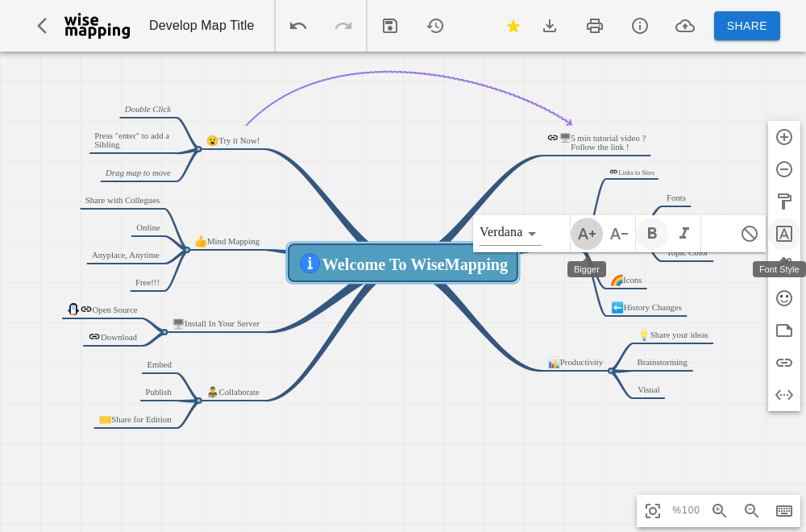Image resolution: width=806 pixels, height=532 pixels.
Task: Zoom in with bottom magnifier plus
Action: (x=719, y=510)
